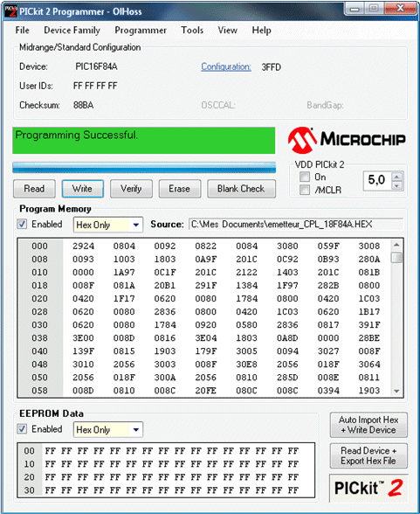
Task: Click cell 28BE in row 038
Action: click(x=369, y=337)
